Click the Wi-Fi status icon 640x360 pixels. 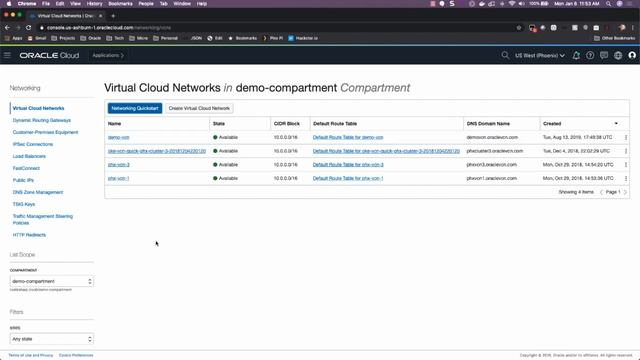[511, 4]
